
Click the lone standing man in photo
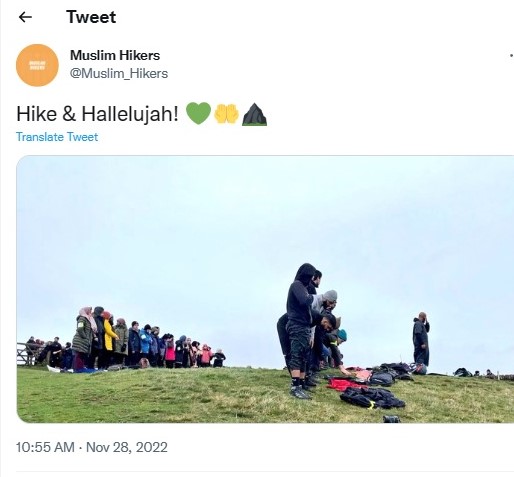coord(421,339)
